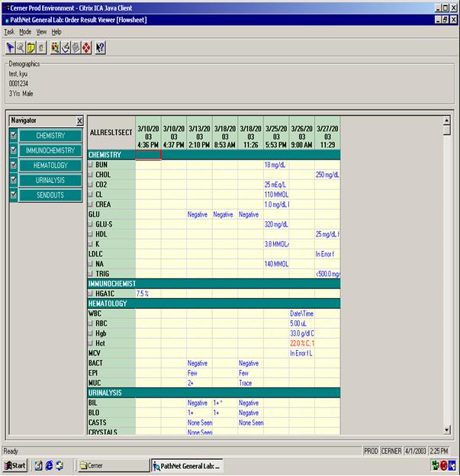Click the Outlook Express quick launch icon
This screenshot has width=460, height=476.
click(60, 465)
